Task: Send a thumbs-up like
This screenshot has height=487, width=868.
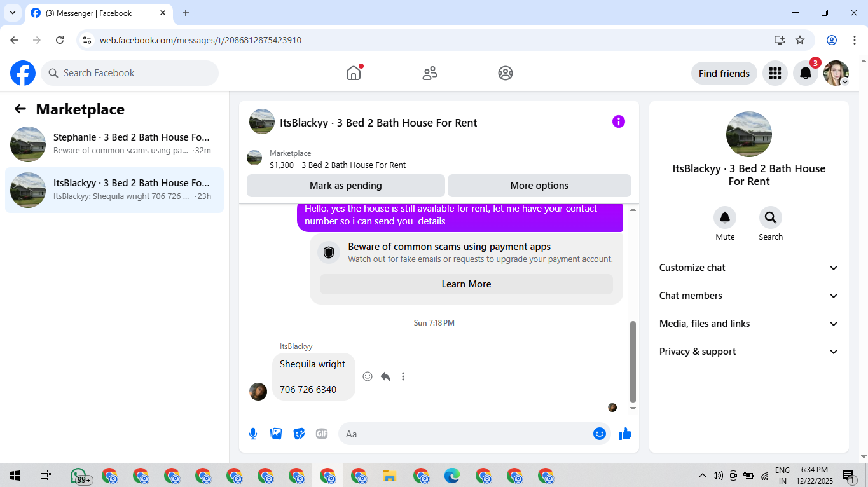Action: (x=625, y=434)
